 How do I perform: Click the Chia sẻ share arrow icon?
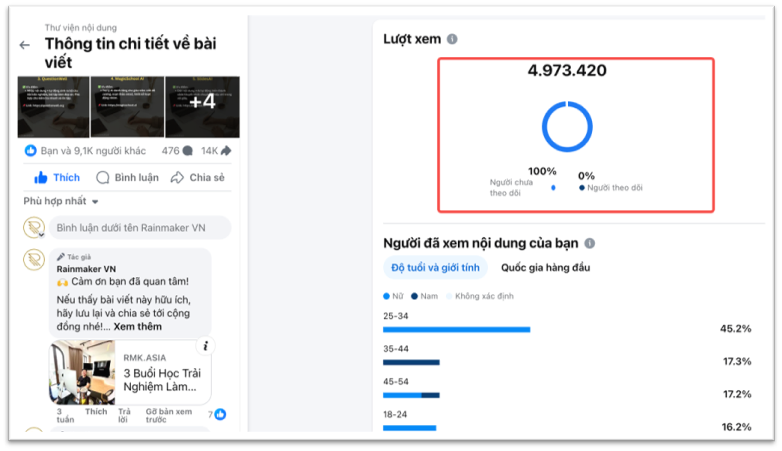point(177,177)
